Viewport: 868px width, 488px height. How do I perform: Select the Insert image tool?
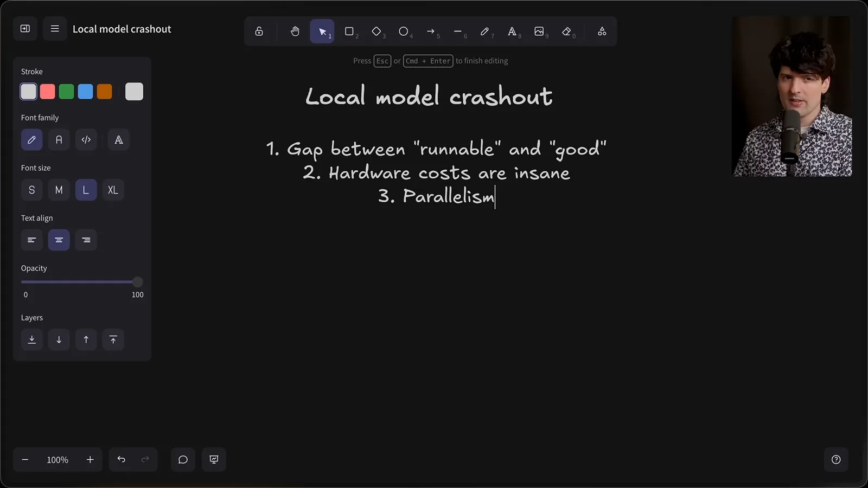[x=539, y=31]
